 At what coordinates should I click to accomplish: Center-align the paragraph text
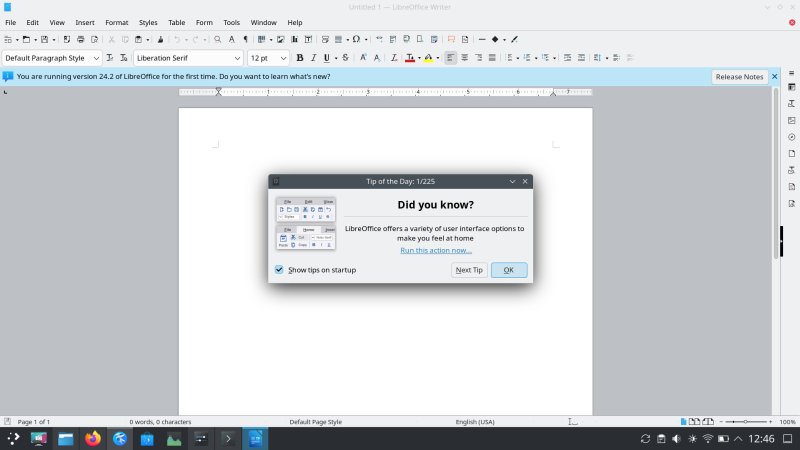465,58
